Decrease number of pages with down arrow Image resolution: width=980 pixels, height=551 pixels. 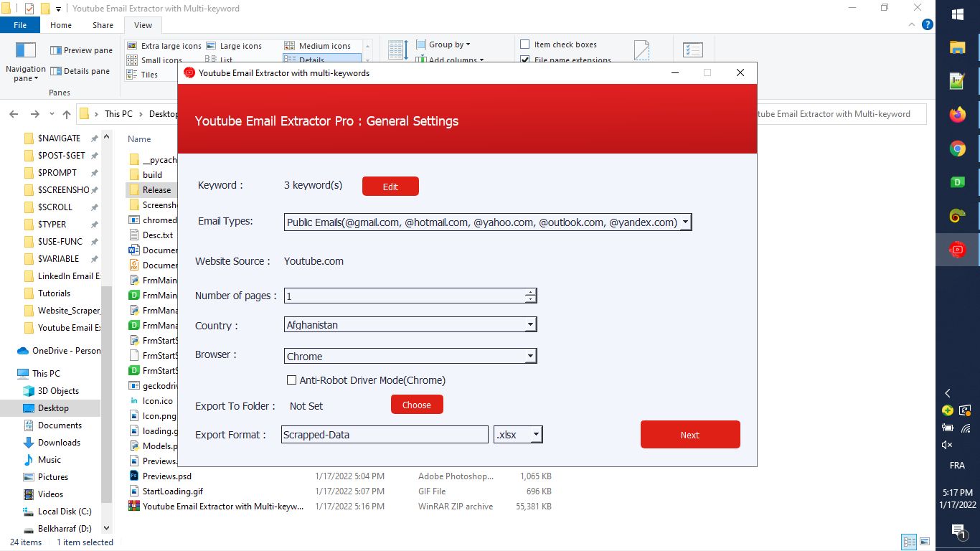[x=530, y=299]
